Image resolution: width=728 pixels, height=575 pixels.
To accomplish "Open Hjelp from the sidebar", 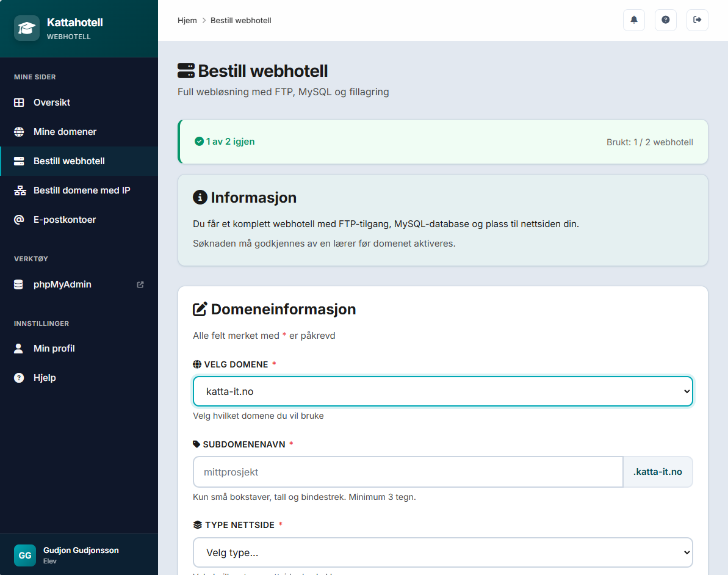I will (45, 378).
